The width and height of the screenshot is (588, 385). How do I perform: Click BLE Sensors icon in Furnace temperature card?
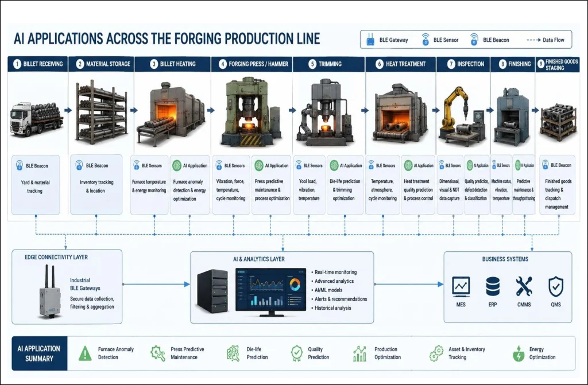coord(137,165)
